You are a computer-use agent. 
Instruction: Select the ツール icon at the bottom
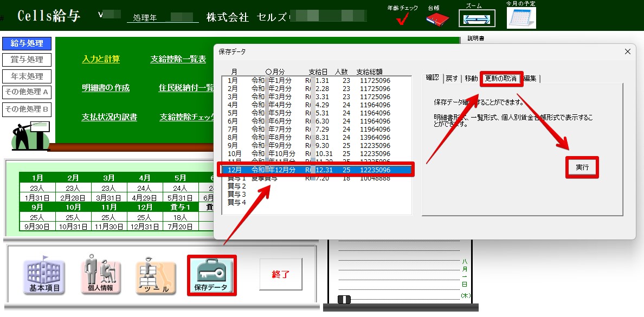point(156,275)
